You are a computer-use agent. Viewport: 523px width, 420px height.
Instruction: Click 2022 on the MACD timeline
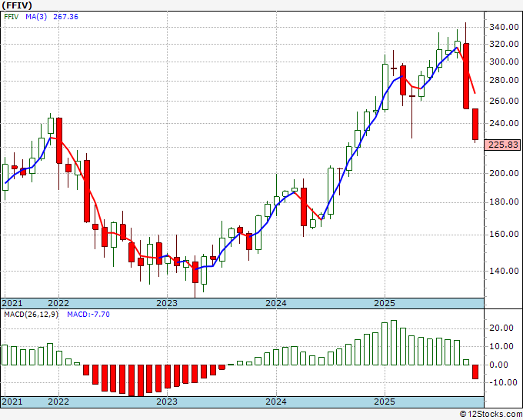[58, 402]
